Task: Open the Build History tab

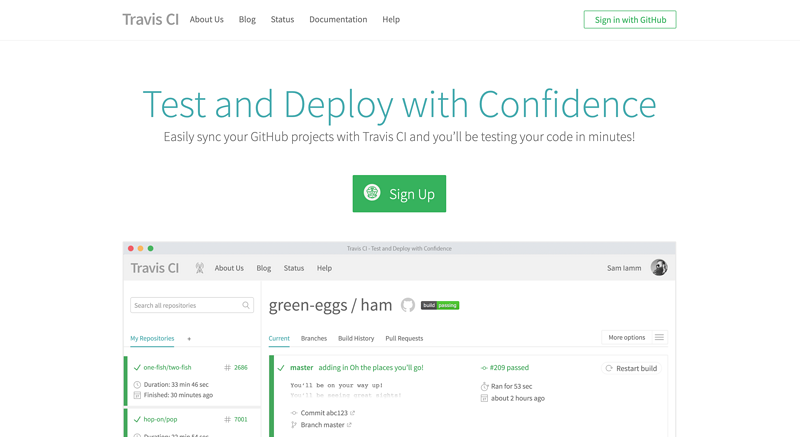Action: pyautogui.click(x=356, y=339)
